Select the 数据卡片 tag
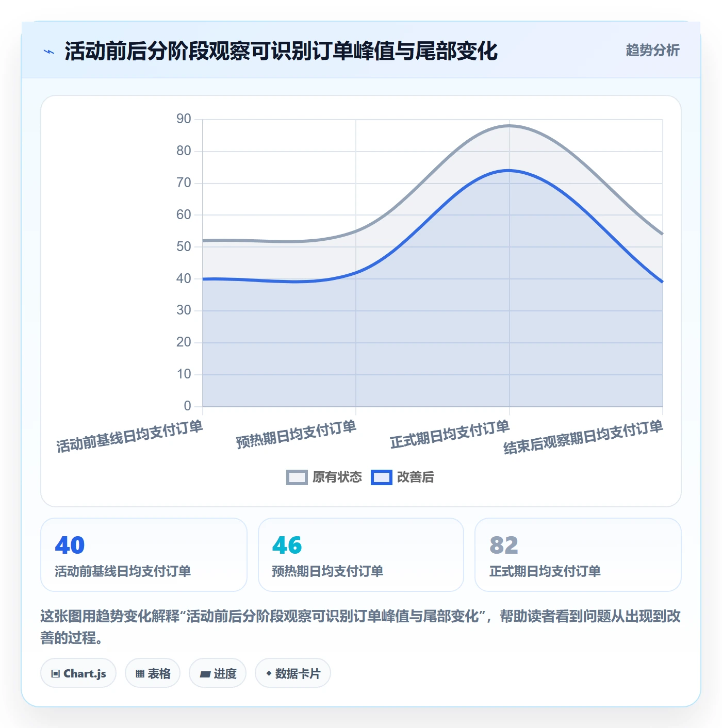 tap(293, 673)
